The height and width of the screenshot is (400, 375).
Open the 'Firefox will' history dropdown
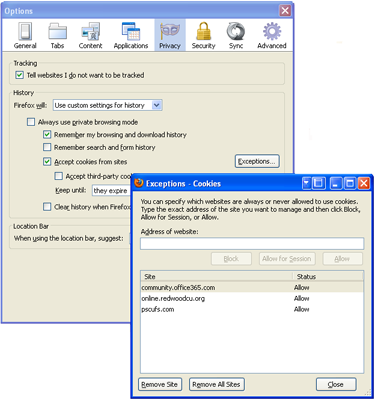click(x=108, y=105)
